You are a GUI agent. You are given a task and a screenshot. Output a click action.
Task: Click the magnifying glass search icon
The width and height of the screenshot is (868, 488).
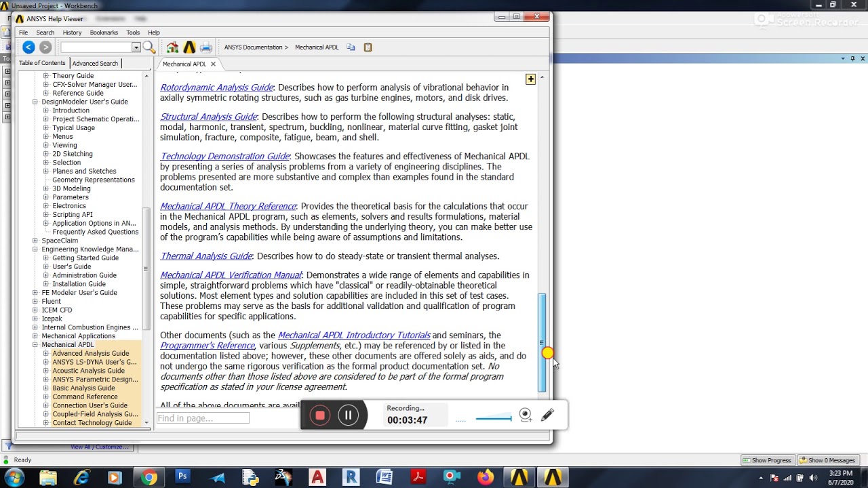click(x=149, y=47)
